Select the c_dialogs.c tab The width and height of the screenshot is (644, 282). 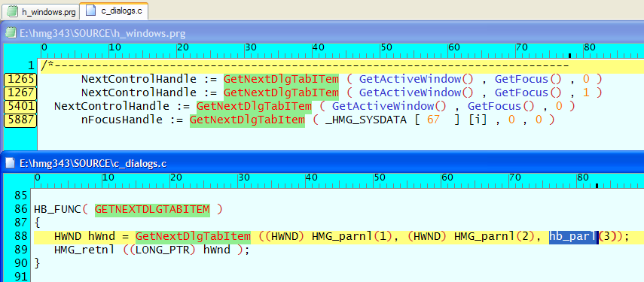pos(114,11)
